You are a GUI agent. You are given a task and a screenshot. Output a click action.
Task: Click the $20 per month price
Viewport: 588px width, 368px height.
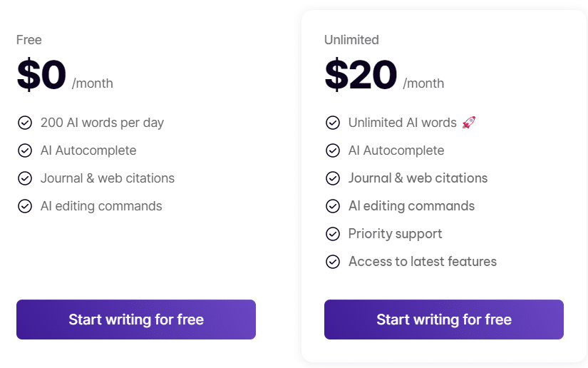tap(384, 75)
